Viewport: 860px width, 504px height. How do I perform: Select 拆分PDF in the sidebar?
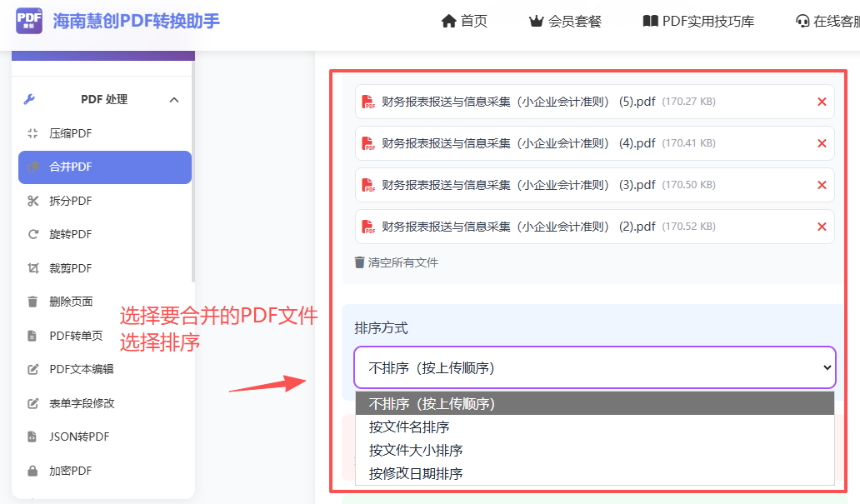tap(105, 201)
